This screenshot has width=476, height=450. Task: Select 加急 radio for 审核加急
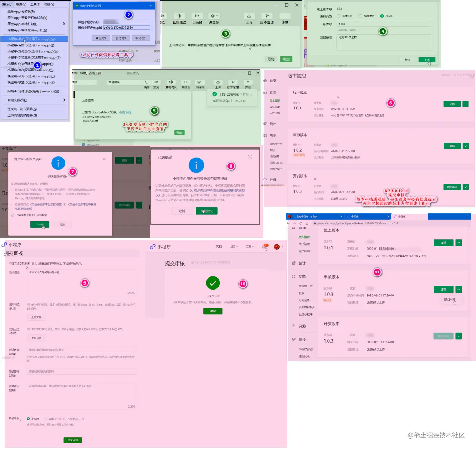[x=46, y=419]
